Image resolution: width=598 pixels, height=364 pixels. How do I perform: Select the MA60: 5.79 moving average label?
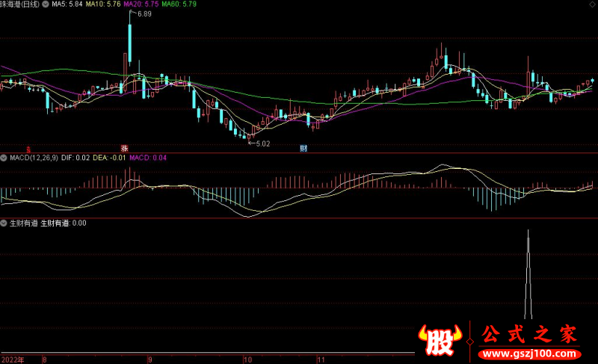[x=179, y=4]
